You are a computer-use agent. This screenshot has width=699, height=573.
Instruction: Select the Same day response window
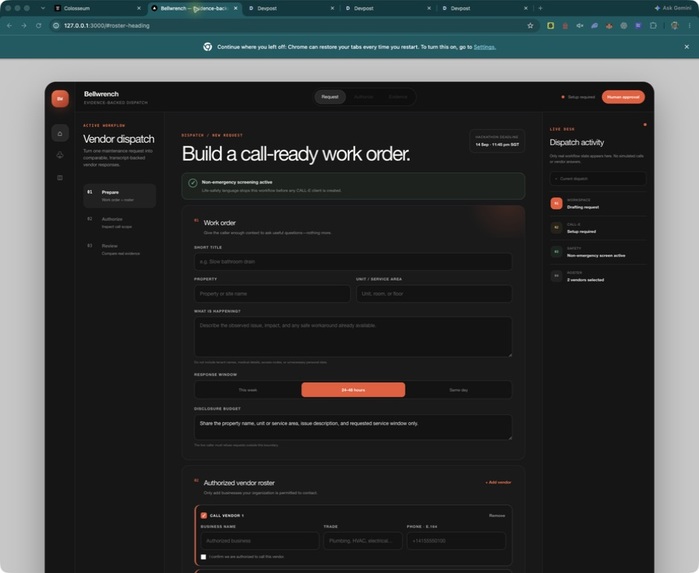click(458, 390)
